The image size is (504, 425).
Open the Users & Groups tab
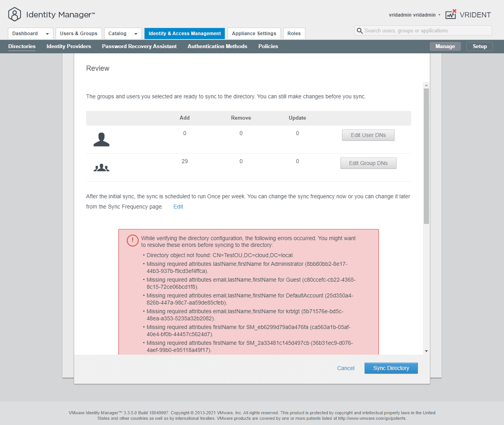[x=79, y=34]
